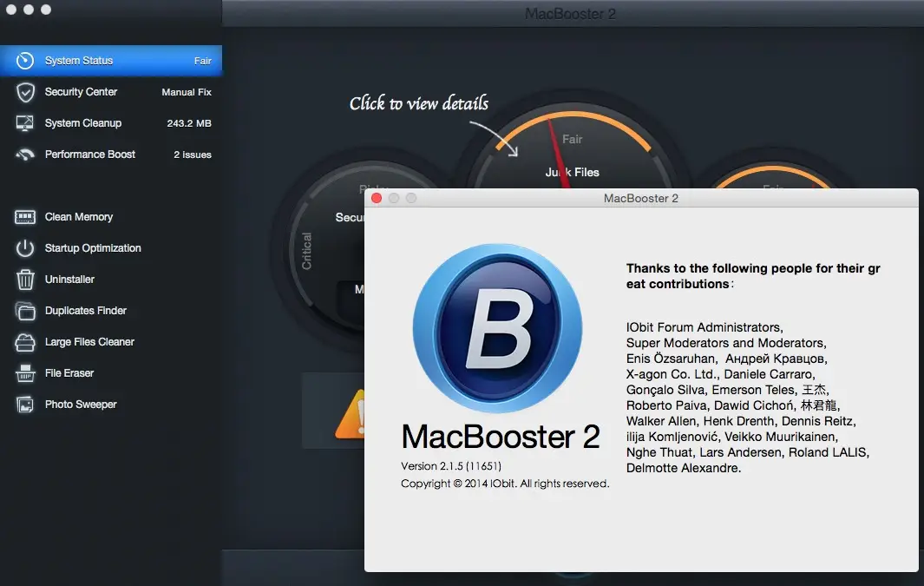The height and width of the screenshot is (586, 924).
Task: Click 'IObit Forum Administrators,' credit line
Action: pos(704,327)
